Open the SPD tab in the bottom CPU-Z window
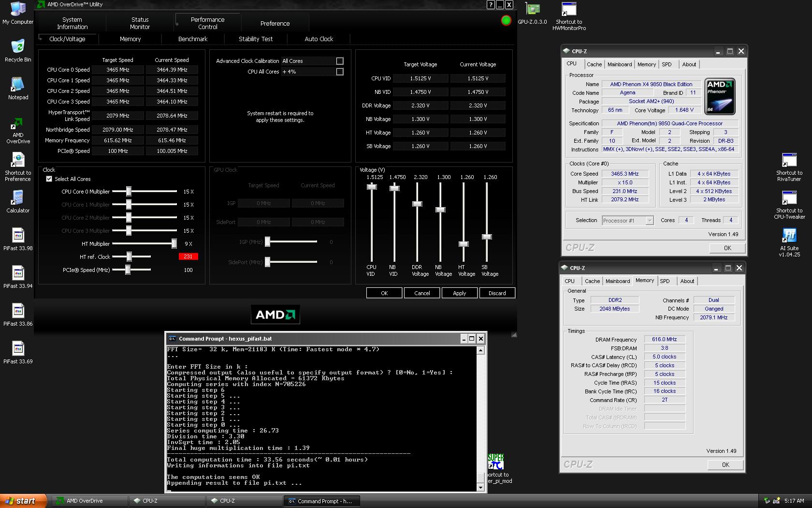The width and height of the screenshot is (812, 508). point(665,281)
